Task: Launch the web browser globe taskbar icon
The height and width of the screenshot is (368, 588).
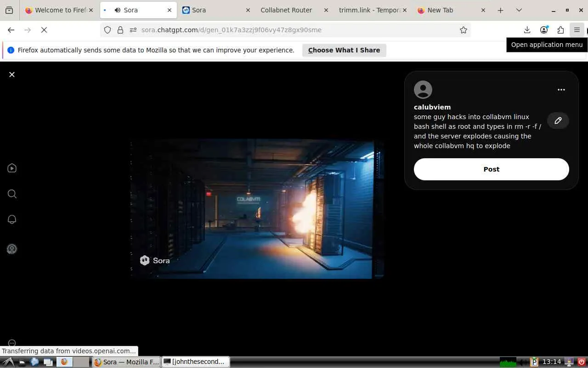Action: 34,362
